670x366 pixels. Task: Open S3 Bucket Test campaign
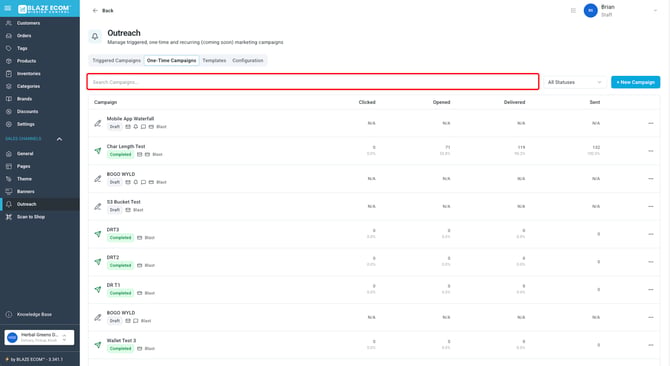123,202
